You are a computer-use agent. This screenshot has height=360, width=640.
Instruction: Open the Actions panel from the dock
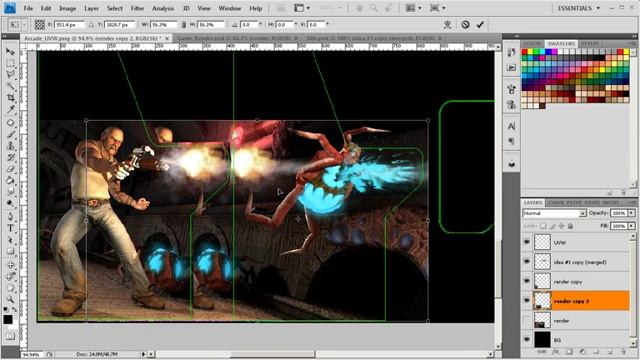pos(511,67)
